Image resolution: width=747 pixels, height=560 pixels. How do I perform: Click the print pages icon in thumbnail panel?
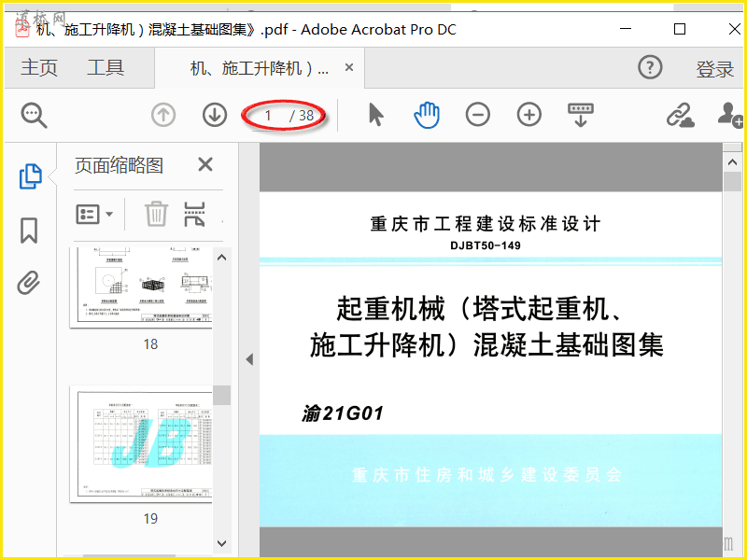coord(194,214)
